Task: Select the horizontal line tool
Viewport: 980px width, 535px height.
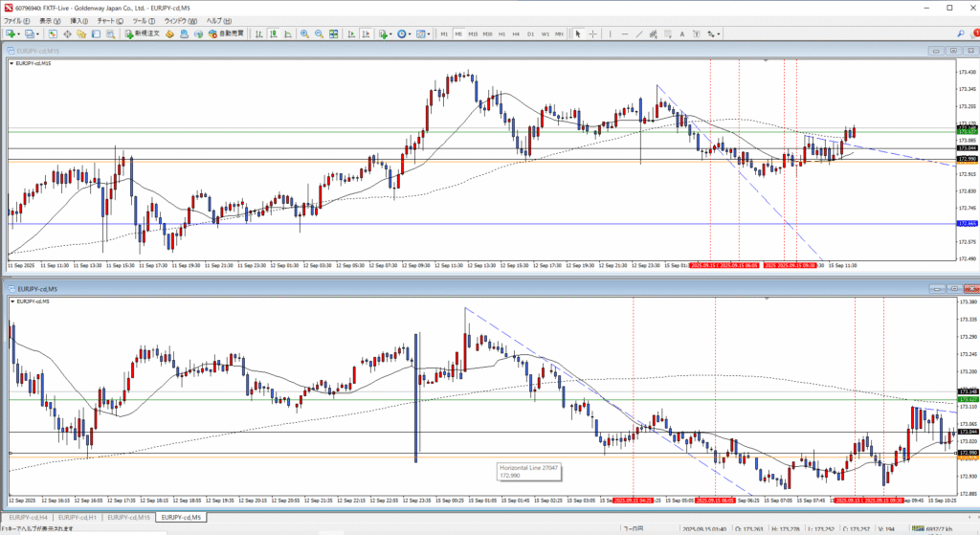Action: [624, 33]
